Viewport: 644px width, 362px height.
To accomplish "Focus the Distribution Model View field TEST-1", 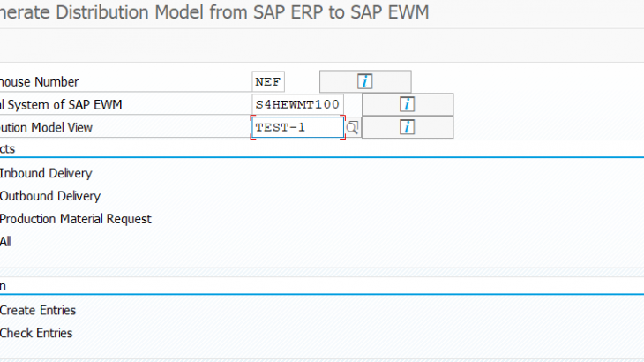I will (x=298, y=127).
